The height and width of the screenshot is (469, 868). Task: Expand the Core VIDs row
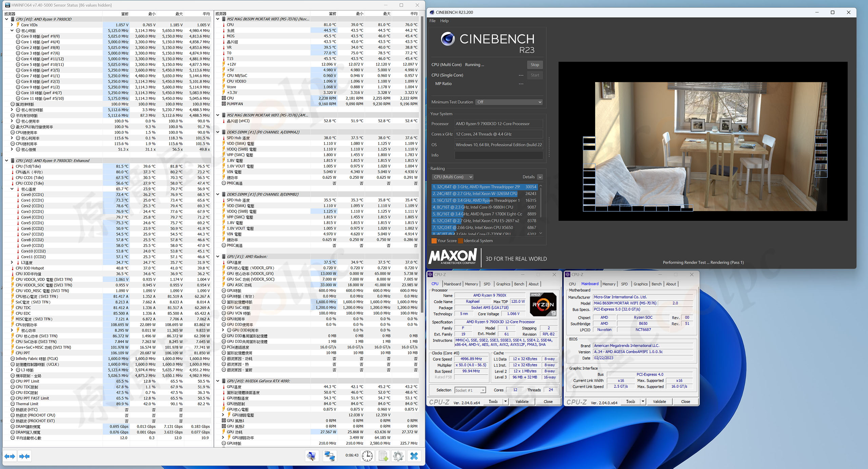tap(12, 25)
